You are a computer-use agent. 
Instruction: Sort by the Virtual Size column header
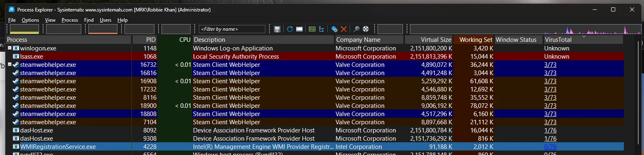tap(429, 40)
